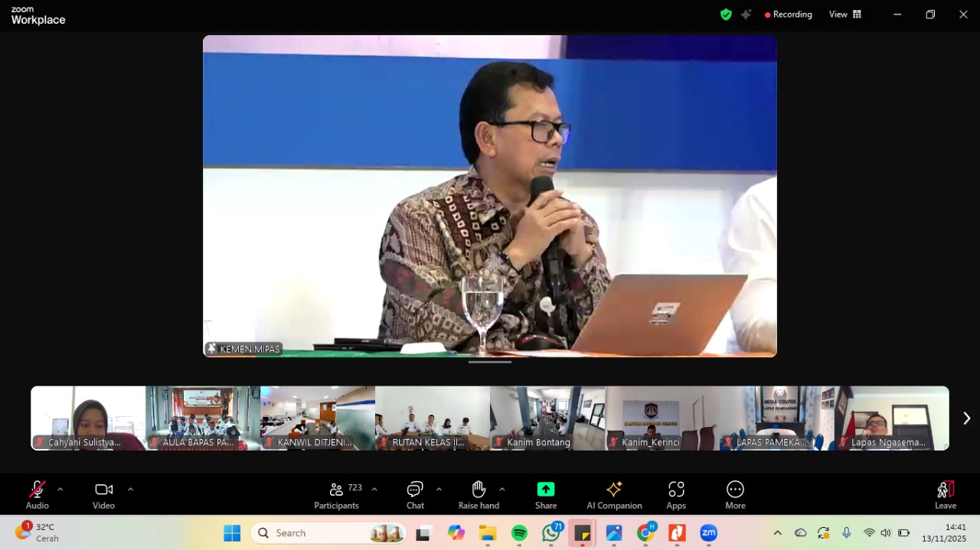
Task: Open Spotify from the Windows taskbar
Action: click(519, 533)
